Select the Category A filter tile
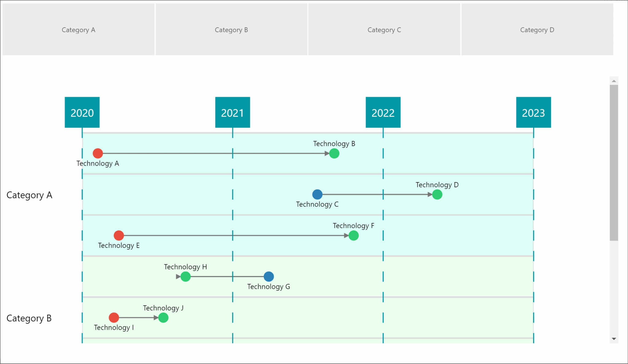This screenshot has height=364, width=628. [x=78, y=30]
